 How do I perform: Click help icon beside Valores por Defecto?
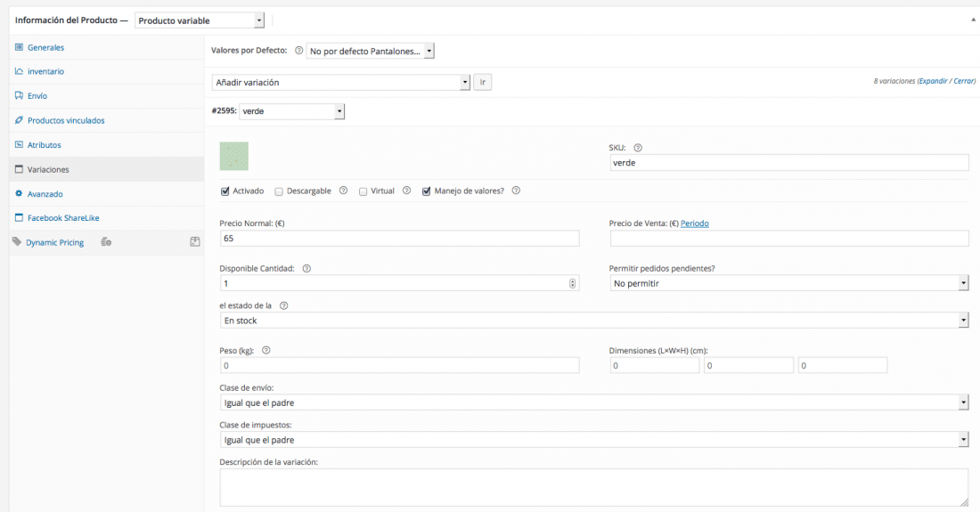click(x=298, y=51)
